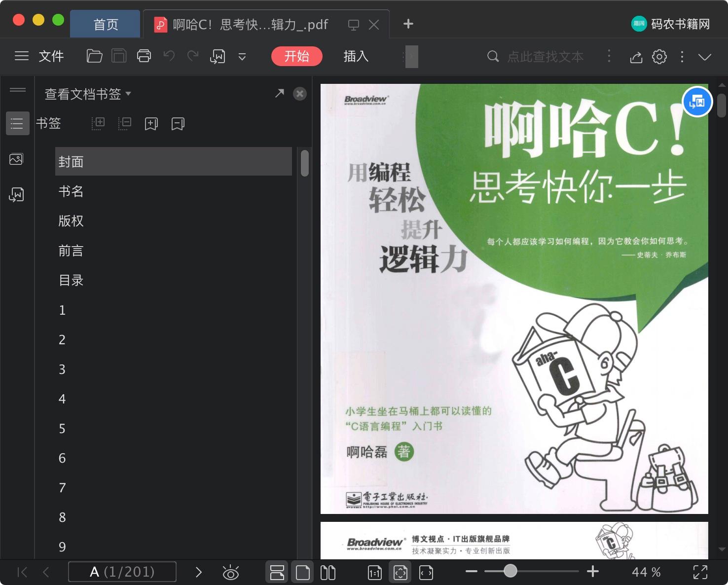Open the 码农书籍网 account button
This screenshot has height=585, width=728.
(x=671, y=24)
